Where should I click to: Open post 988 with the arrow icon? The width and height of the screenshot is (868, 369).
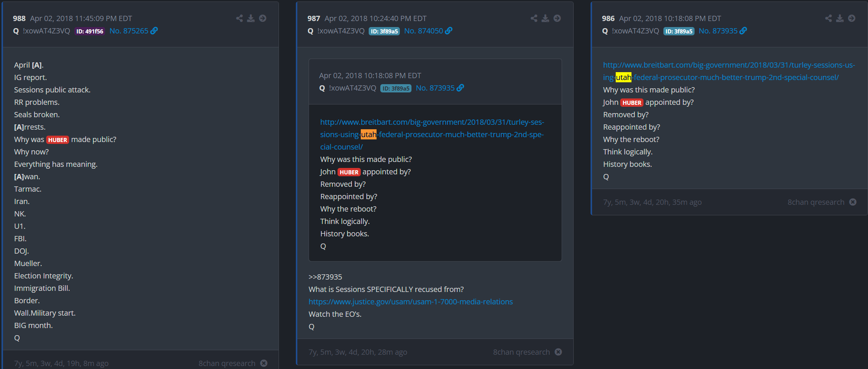(x=263, y=18)
